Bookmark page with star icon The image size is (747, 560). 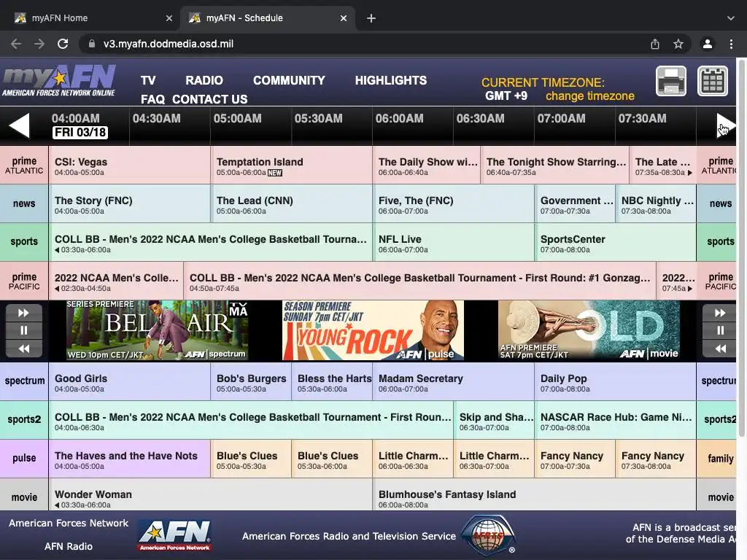coord(678,44)
